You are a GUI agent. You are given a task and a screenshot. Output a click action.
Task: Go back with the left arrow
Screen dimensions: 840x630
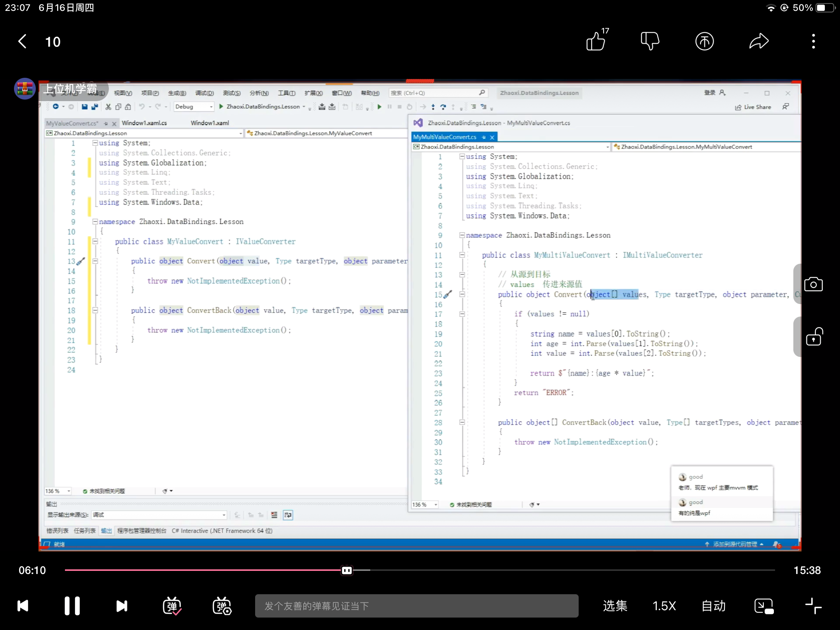pyautogui.click(x=23, y=41)
